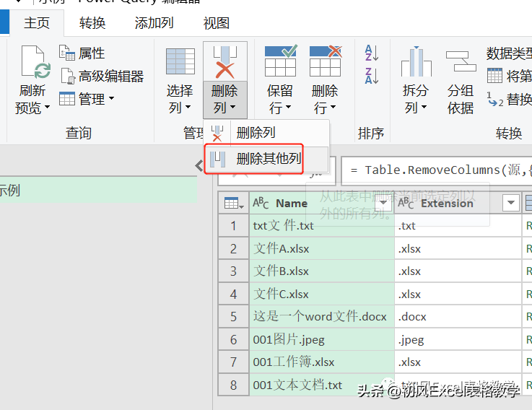Select cell 这是一个word文件.docx
Viewport: 532px width, 410px height.
[x=321, y=316]
